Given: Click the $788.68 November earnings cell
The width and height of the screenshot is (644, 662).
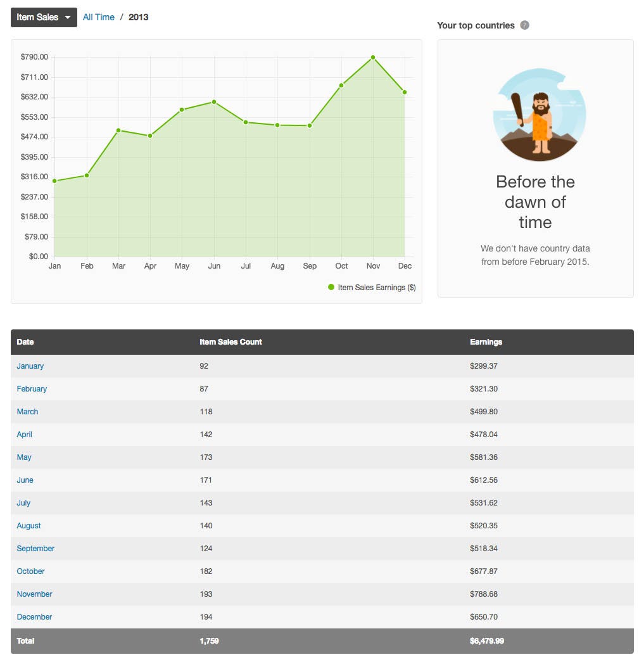Looking at the screenshot, I should tap(484, 594).
